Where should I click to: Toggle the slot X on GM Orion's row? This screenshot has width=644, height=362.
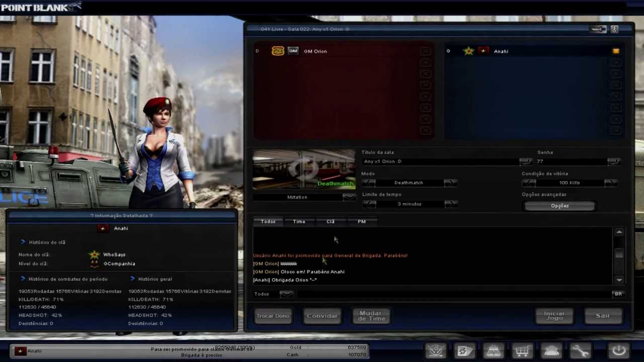click(x=425, y=51)
